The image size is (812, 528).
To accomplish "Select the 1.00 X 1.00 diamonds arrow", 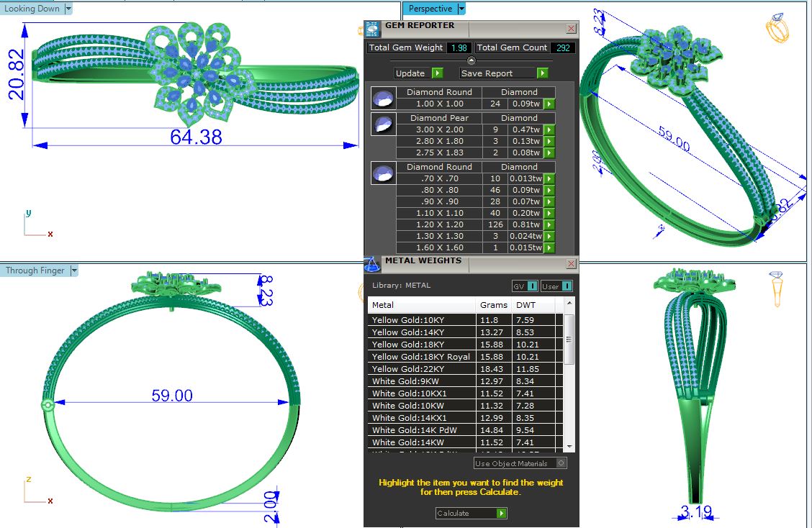I will click(x=549, y=104).
